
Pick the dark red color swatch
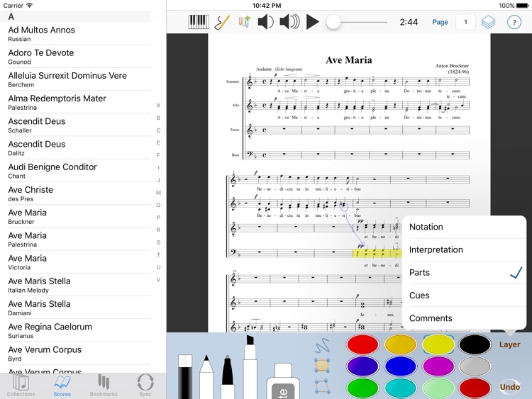coord(475,388)
